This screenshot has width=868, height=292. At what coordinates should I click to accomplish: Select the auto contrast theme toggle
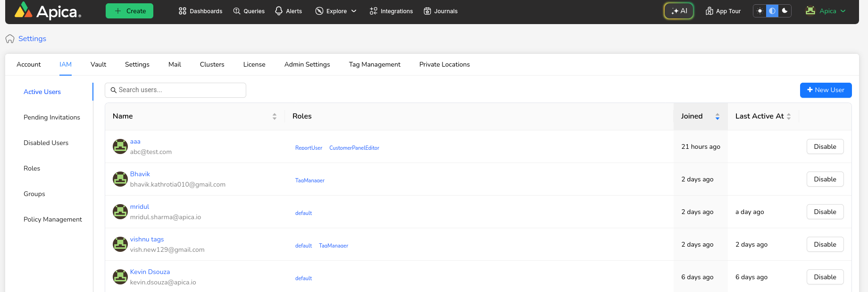pyautogui.click(x=772, y=11)
